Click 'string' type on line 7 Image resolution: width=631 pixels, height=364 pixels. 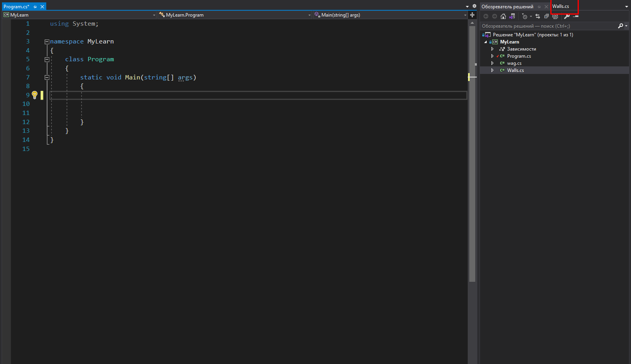click(155, 77)
